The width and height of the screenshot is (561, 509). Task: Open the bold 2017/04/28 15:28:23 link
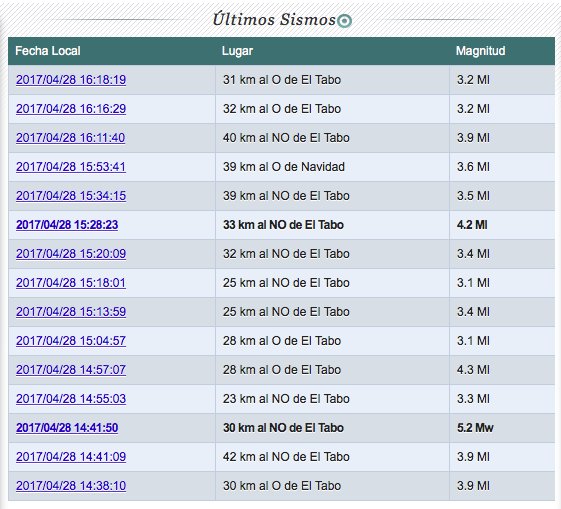67,224
